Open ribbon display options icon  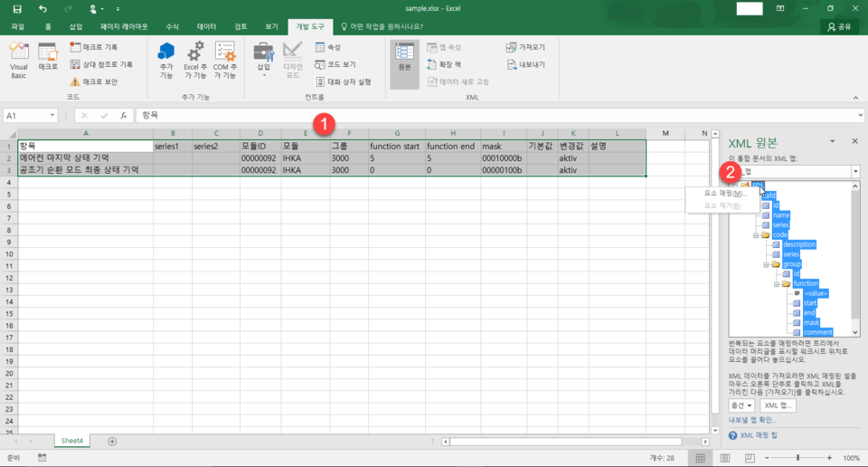point(780,9)
